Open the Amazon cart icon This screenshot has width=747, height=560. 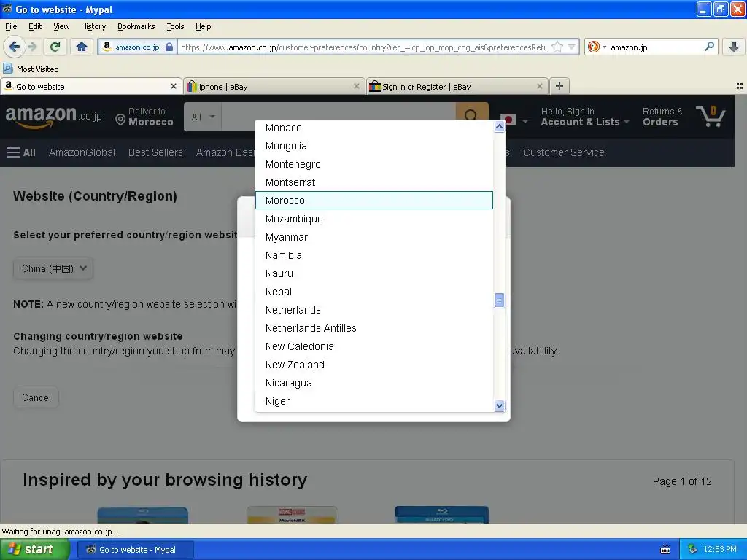coord(711,116)
